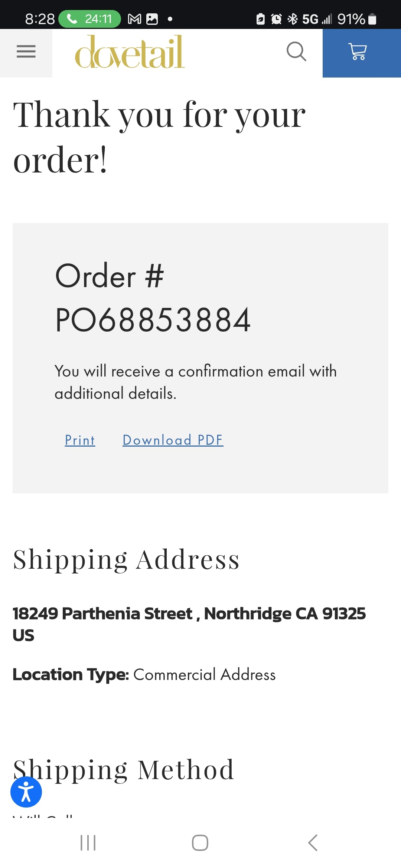The height and width of the screenshot is (868, 401).
Task: Tap the order number PO68853884
Action: click(153, 320)
